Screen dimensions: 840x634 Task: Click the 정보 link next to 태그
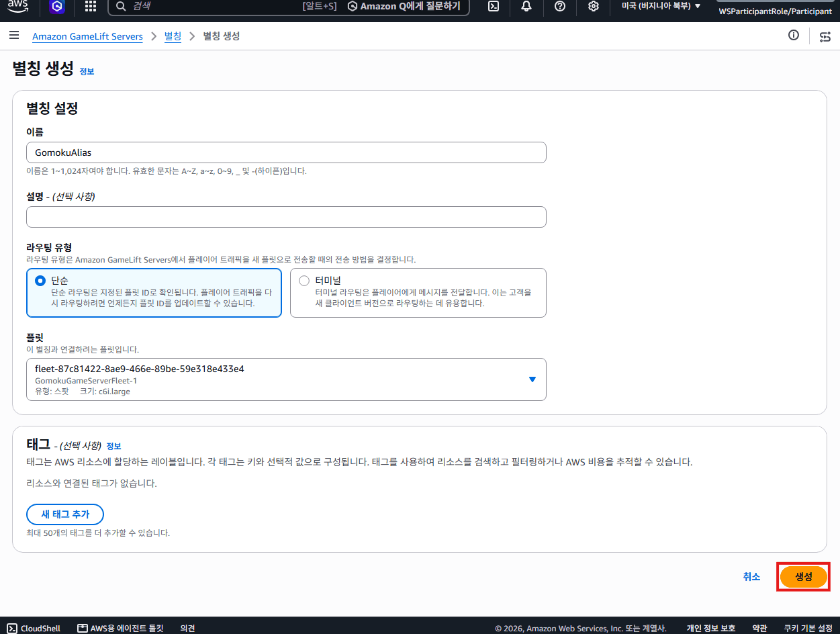tap(113, 446)
